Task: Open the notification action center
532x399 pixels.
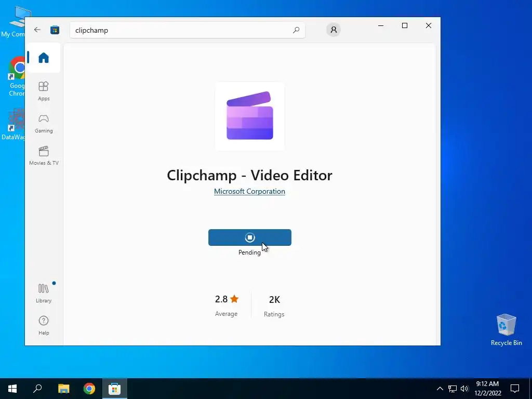Action: pyautogui.click(x=515, y=389)
